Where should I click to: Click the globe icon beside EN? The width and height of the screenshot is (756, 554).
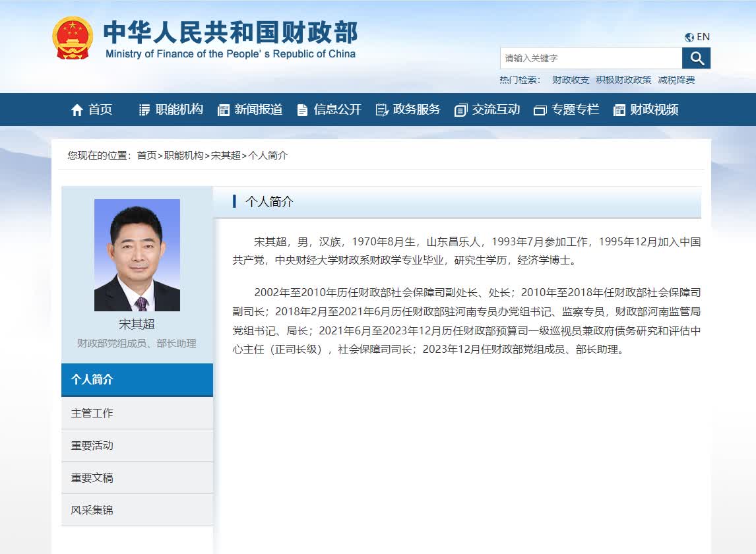[689, 38]
